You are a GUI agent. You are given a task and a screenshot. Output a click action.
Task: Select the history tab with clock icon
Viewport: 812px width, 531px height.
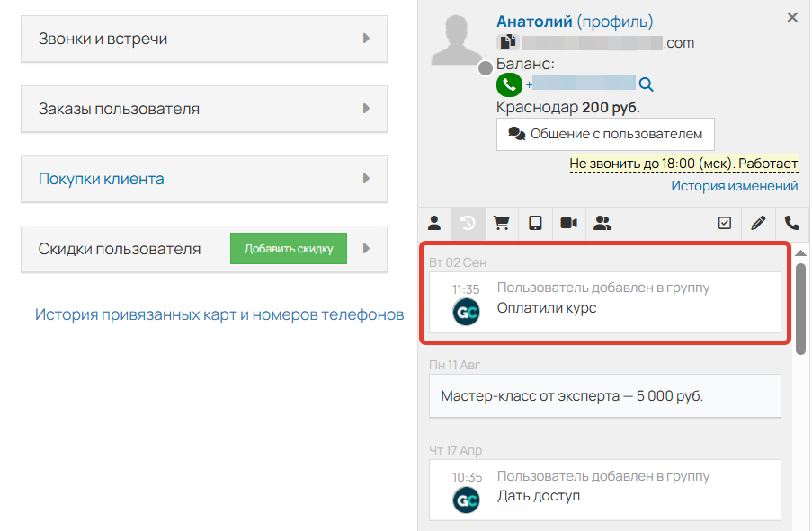point(468,223)
